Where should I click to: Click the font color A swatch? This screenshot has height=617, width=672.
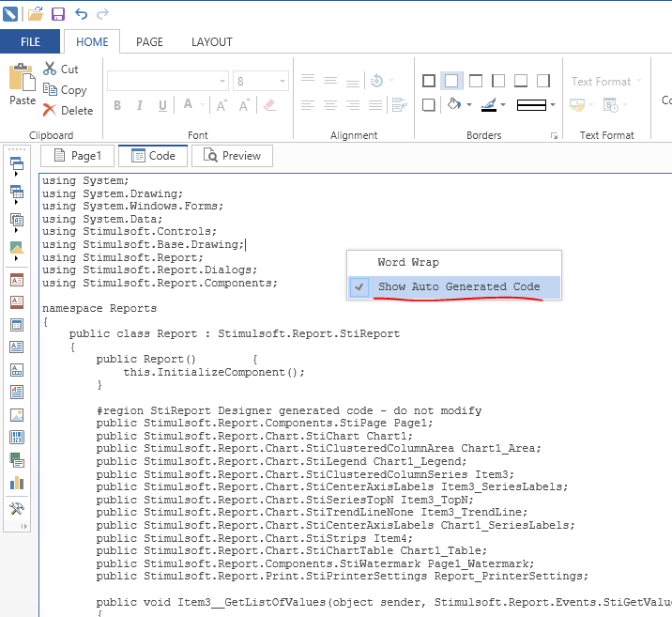click(188, 104)
